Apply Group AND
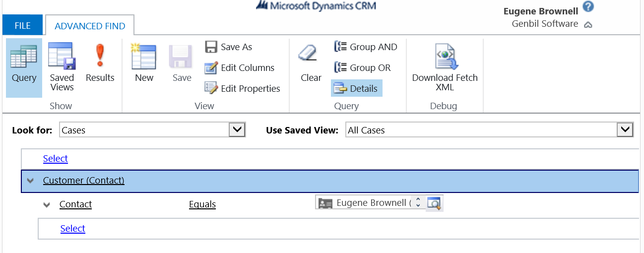644x253 pixels. pos(366,47)
